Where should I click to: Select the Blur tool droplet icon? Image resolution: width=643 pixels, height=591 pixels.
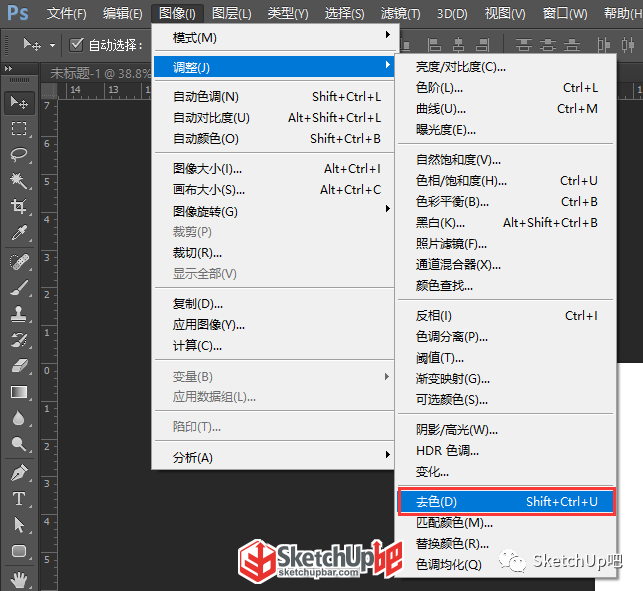pos(19,418)
